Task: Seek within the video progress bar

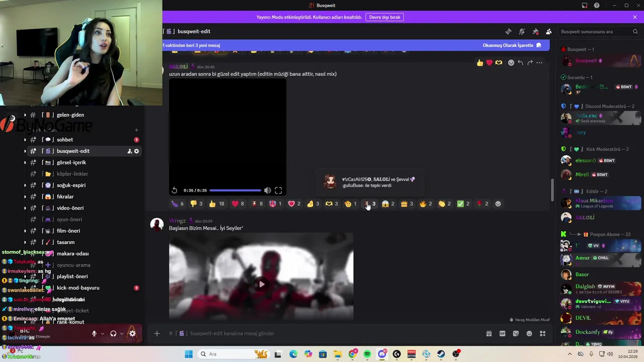Action: 235,191
